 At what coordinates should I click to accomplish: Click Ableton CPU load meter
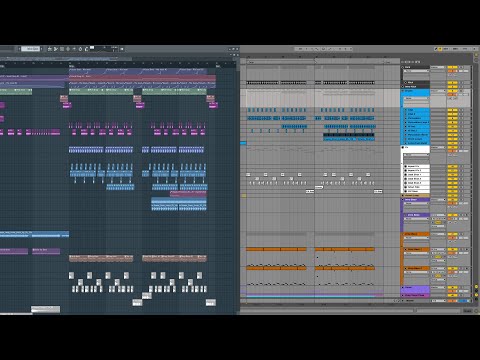pos(465,49)
